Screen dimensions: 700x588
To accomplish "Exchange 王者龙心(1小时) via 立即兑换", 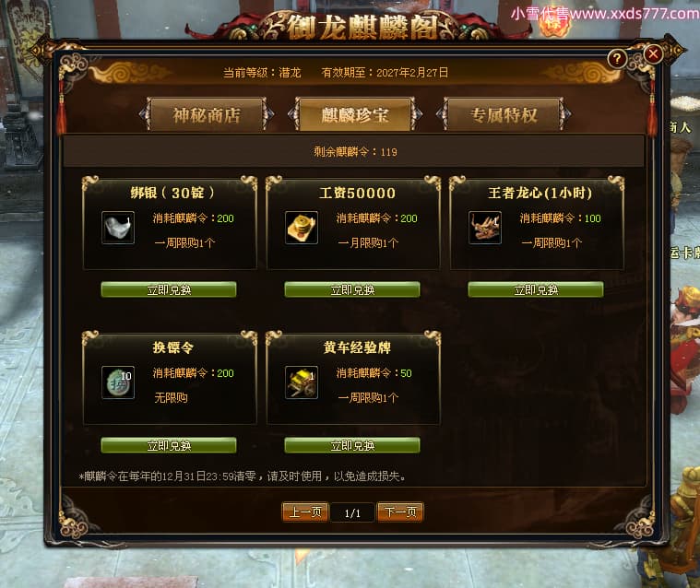I will [x=536, y=289].
